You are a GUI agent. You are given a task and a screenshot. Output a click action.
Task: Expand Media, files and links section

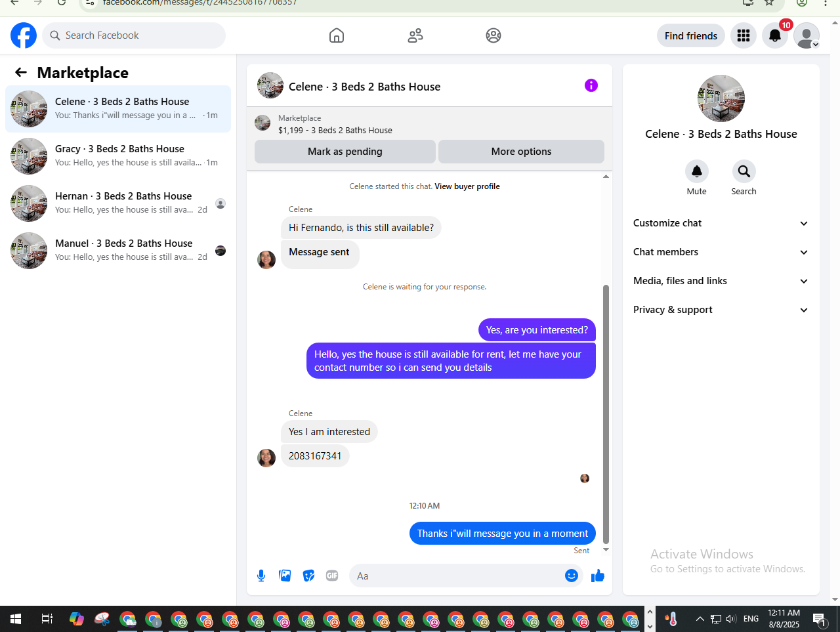(x=721, y=281)
